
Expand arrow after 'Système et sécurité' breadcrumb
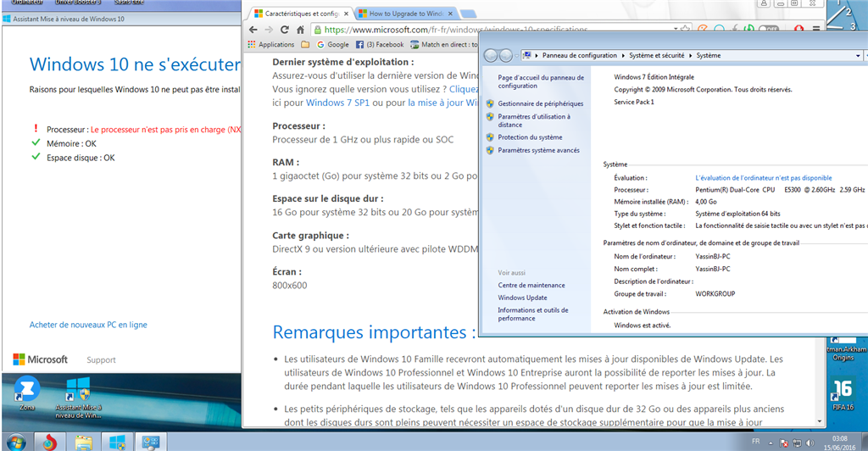pyautogui.click(x=690, y=55)
